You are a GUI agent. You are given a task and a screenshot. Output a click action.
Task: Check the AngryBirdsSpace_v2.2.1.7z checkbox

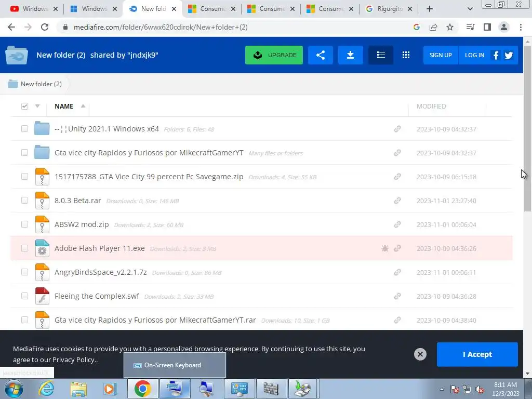[24, 272]
